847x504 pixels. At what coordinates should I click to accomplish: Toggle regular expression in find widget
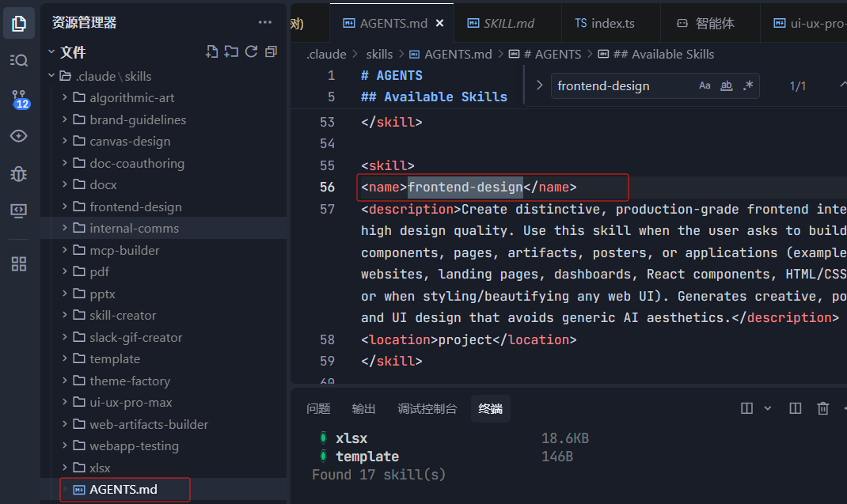[747, 85]
